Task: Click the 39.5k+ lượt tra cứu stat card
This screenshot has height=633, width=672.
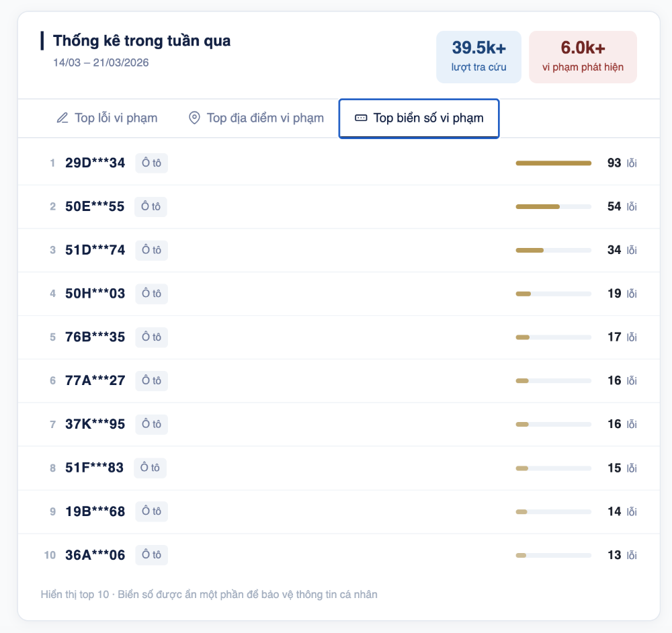Action: [x=478, y=56]
